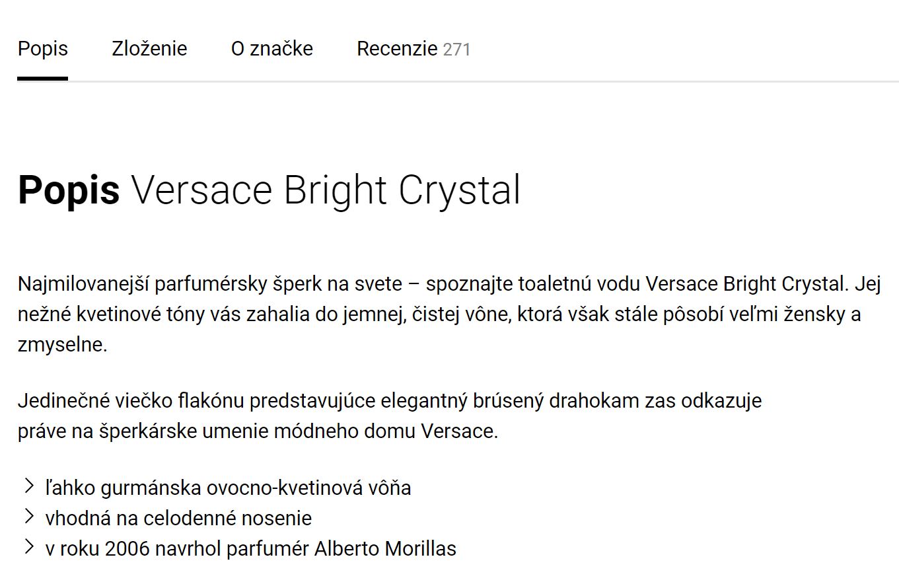Screen dimensions: 899x588
Task: Click Versace Bright Crystal in the heading
Action: 326,190
